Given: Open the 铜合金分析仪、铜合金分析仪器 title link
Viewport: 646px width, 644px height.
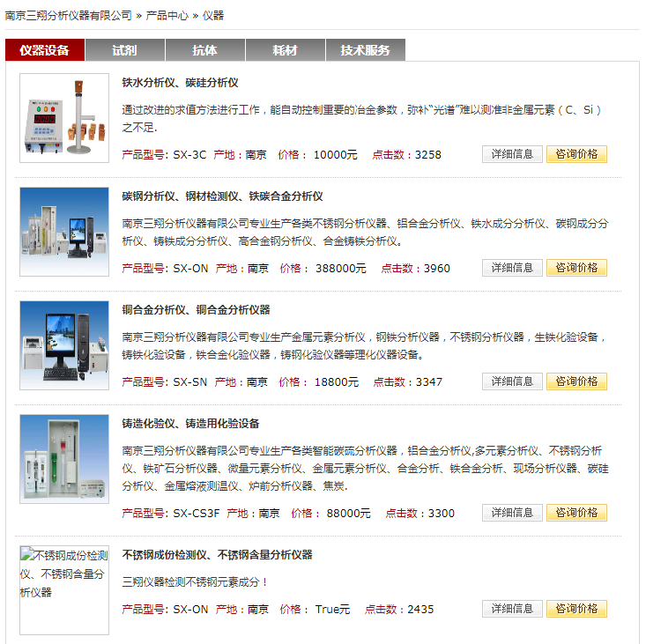Looking at the screenshot, I should (197, 309).
